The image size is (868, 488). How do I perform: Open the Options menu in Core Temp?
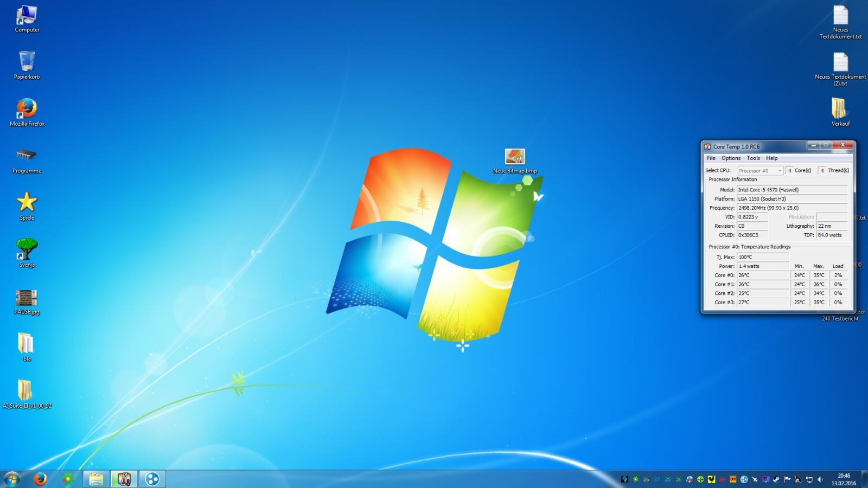[731, 158]
